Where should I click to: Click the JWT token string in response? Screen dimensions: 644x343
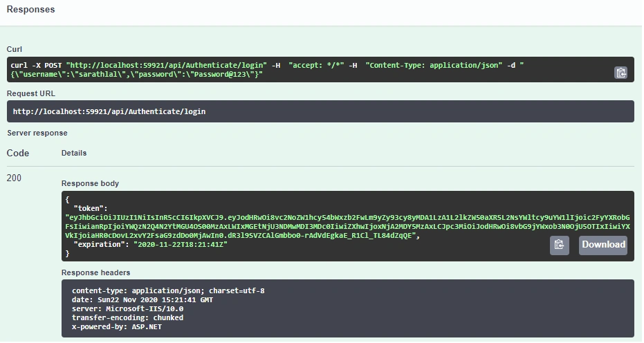347,226
